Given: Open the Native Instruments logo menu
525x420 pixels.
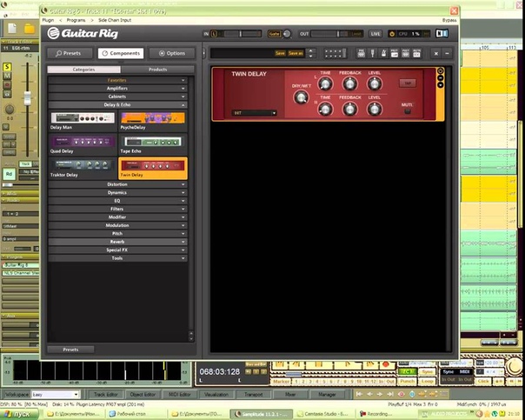Looking at the screenshot, I should coord(442,34).
